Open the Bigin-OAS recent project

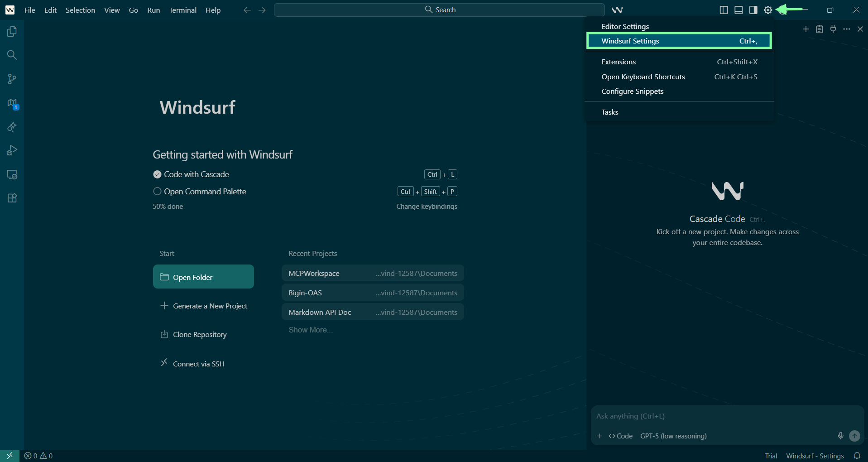click(373, 293)
